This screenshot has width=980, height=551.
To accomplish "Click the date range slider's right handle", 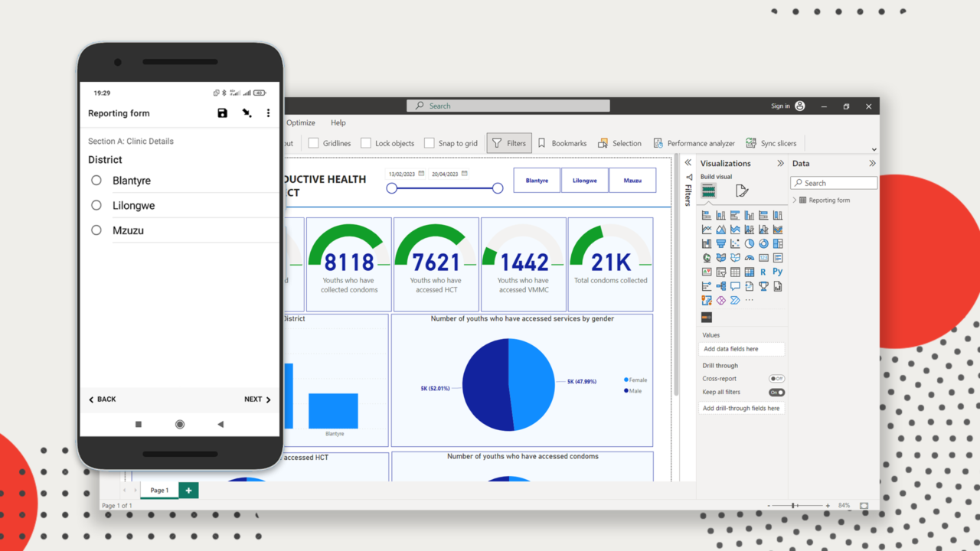I will 498,188.
